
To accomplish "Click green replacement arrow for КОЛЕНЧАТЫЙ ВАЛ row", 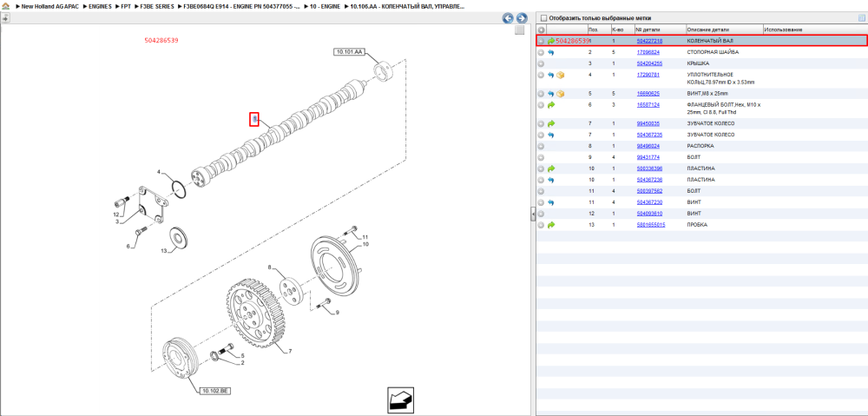I will pos(551,41).
